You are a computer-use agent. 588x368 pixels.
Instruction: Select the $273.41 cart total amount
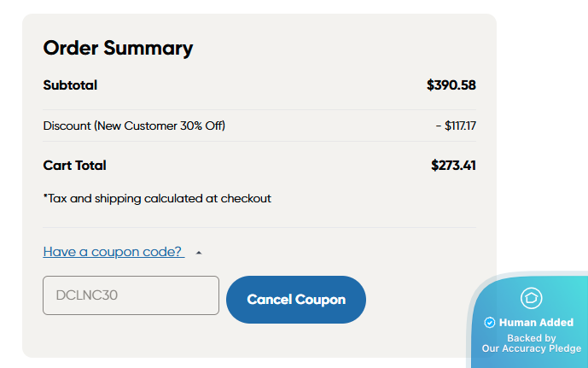click(453, 166)
